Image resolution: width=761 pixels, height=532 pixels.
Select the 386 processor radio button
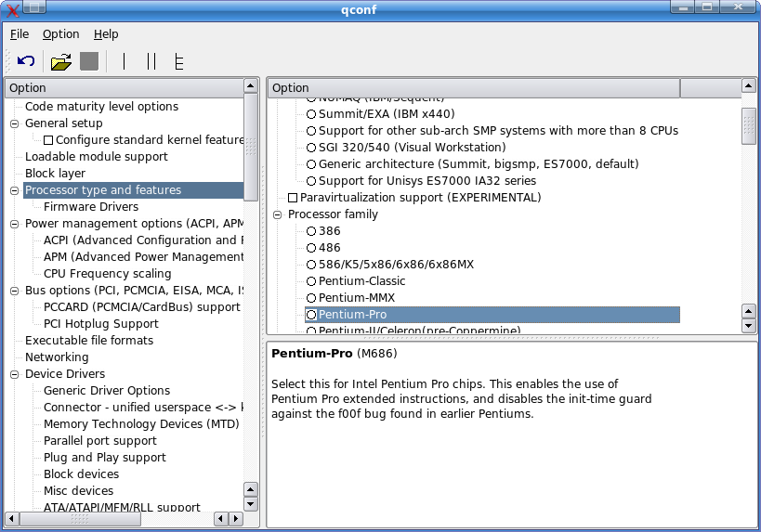coord(311,231)
